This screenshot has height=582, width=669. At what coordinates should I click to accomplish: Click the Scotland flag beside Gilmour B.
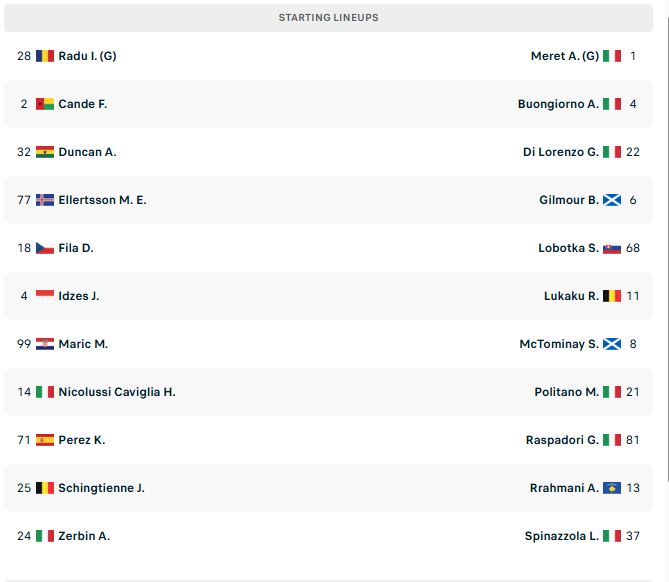click(612, 200)
